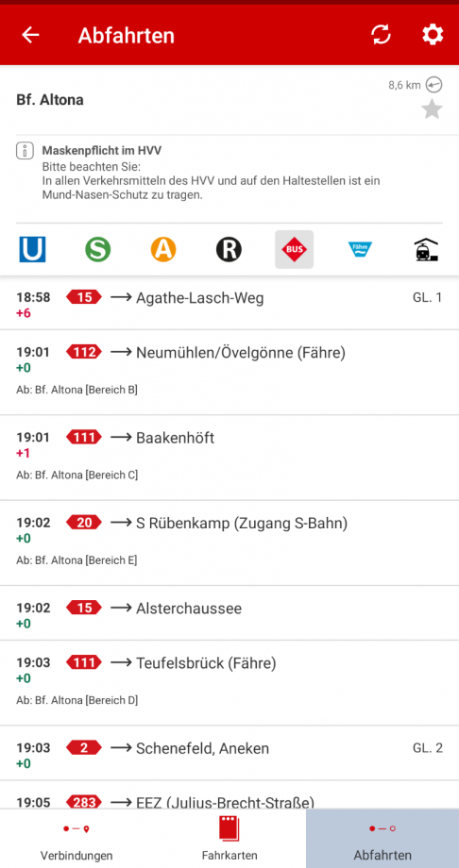The image size is (459, 868).
Task: Filter by AKN orange A icon
Action: (x=163, y=250)
